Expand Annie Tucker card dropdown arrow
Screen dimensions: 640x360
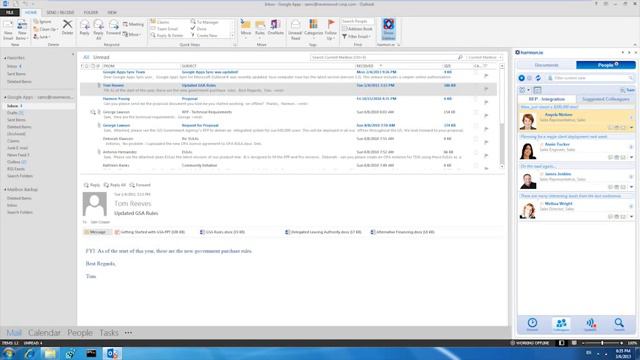(631, 157)
